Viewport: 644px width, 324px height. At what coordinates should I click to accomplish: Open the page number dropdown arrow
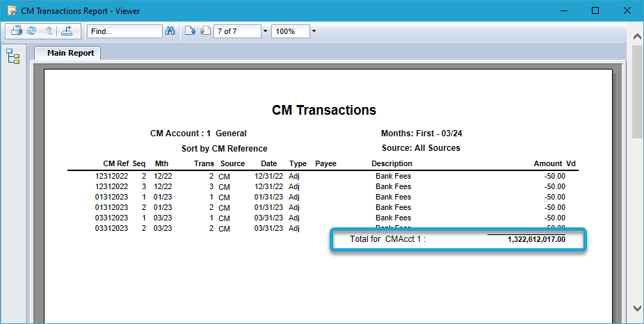pyautogui.click(x=266, y=31)
